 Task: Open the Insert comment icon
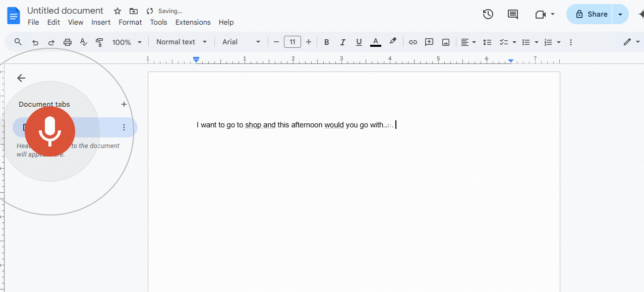coord(429,42)
